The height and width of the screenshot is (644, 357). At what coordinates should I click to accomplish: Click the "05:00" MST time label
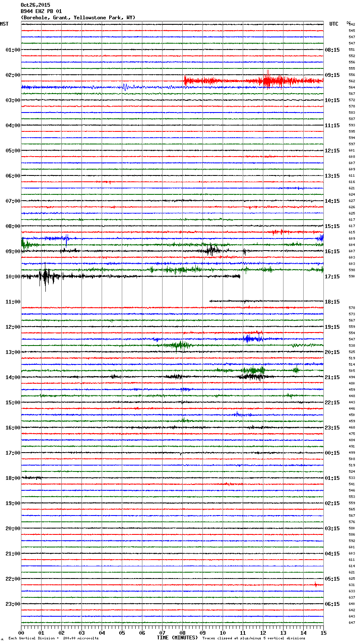coord(13,151)
